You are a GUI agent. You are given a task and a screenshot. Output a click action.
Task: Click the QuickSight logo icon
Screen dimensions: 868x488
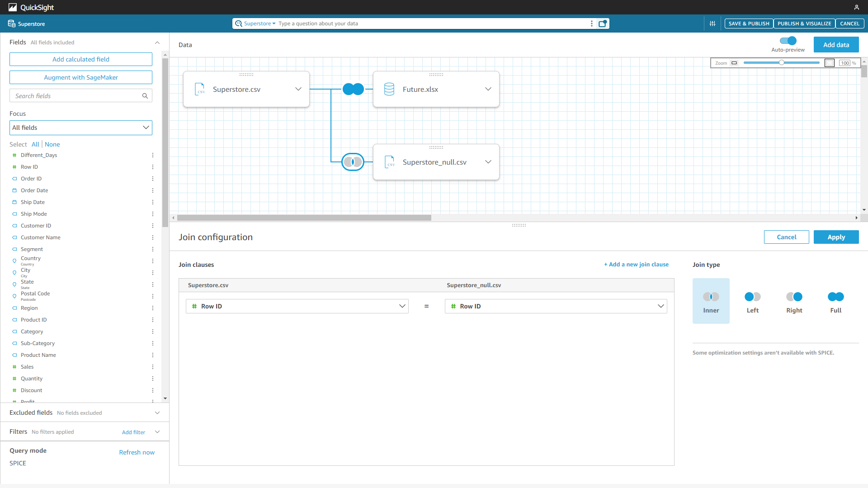12,7
